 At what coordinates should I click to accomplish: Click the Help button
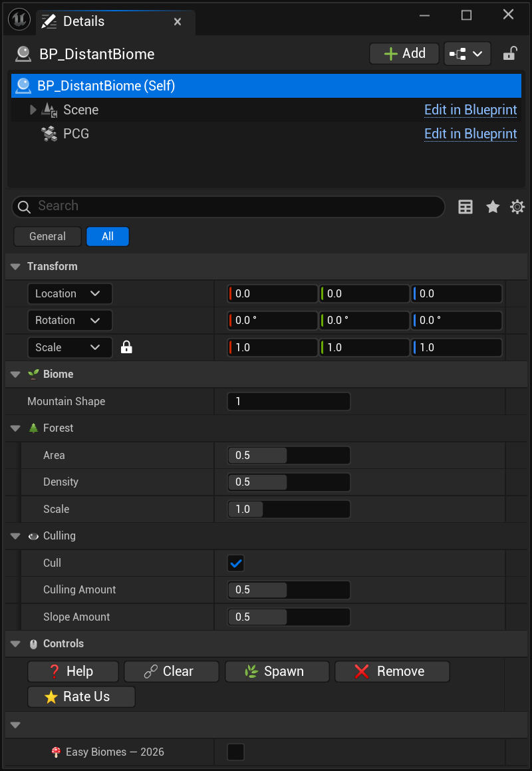(x=72, y=671)
